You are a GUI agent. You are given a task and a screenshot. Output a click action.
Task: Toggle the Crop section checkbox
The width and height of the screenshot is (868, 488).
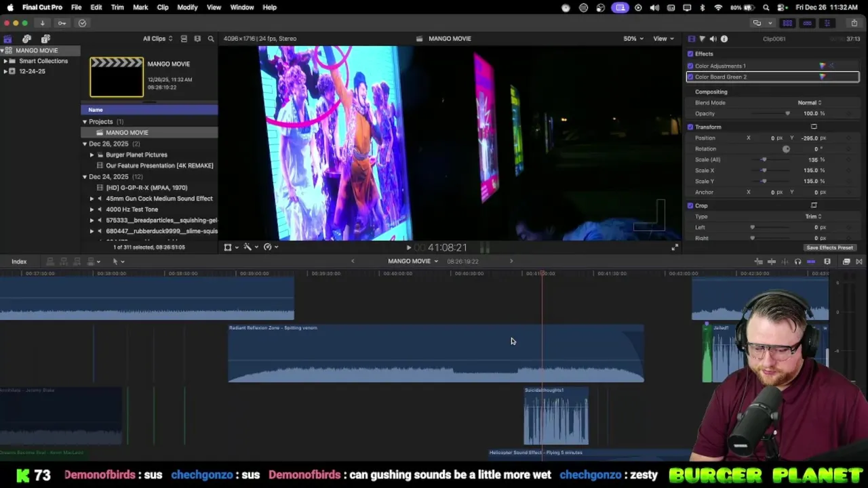point(690,205)
